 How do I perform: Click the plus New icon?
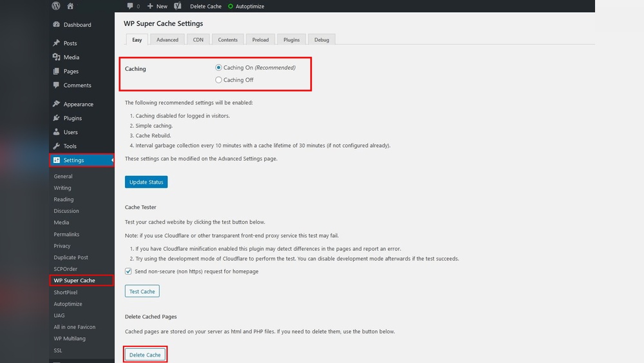pos(150,6)
